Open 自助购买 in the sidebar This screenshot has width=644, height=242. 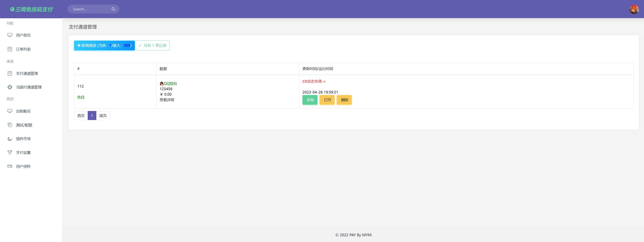coord(23,111)
